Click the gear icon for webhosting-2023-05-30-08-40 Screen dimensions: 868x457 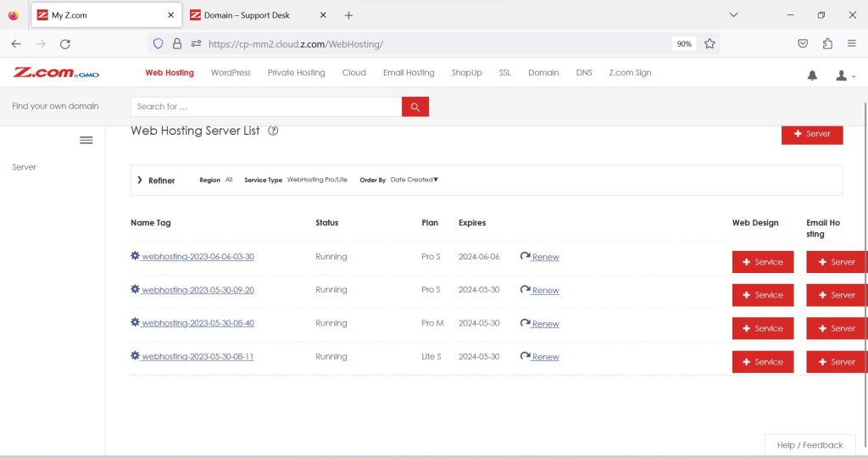tap(135, 322)
